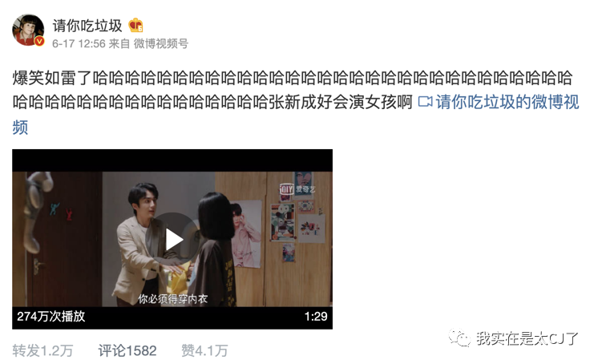This screenshot has width=598, height=364.
Task: Click the video camera icon before link
Action: pos(425,102)
